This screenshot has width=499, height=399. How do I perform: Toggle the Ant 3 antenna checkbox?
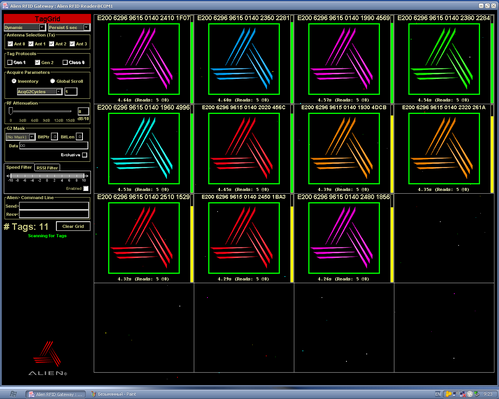(x=72, y=44)
